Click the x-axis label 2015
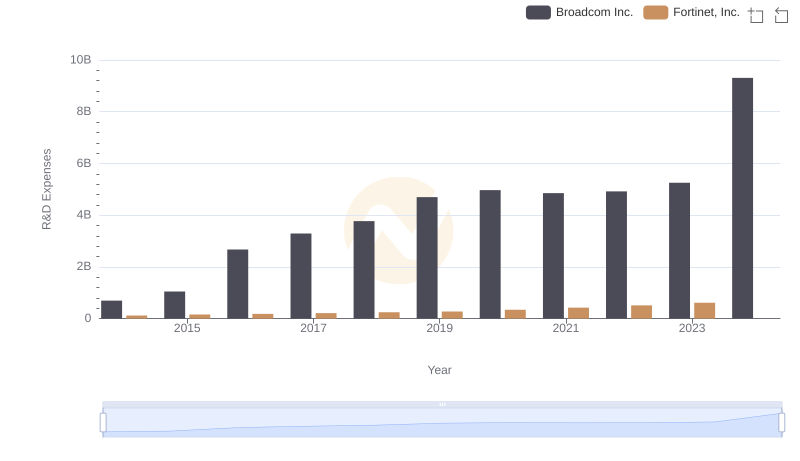This screenshot has height=461, width=800. [x=187, y=328]
